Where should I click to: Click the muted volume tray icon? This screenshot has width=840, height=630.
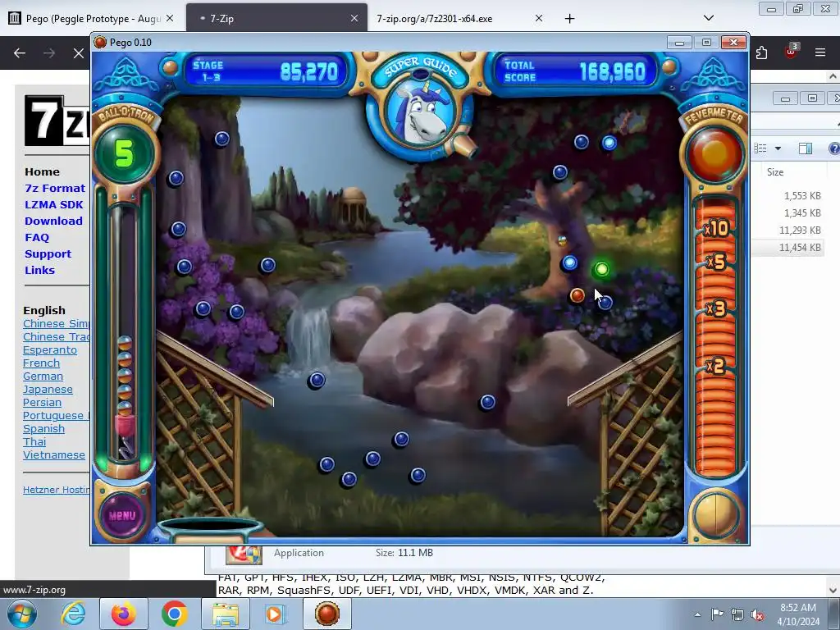757,614
